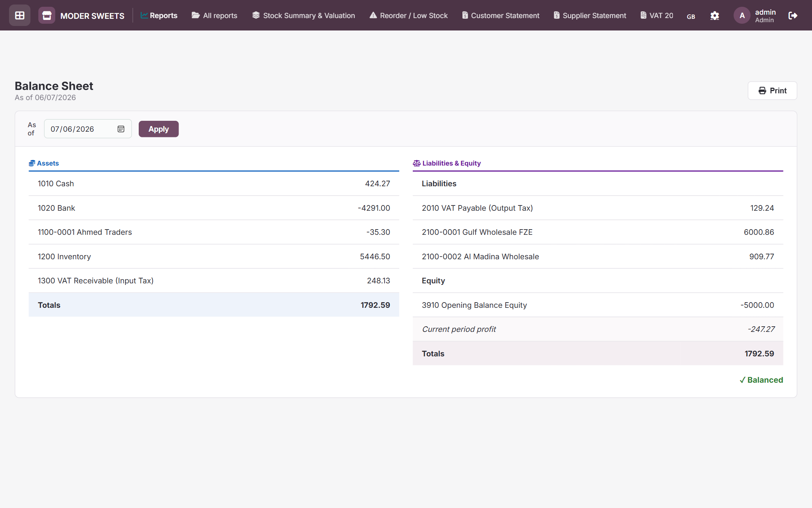Click the 248.13 VAT Receivable amount
The image size is (812, 508).
pyautogui.click(x=379, y=281)
